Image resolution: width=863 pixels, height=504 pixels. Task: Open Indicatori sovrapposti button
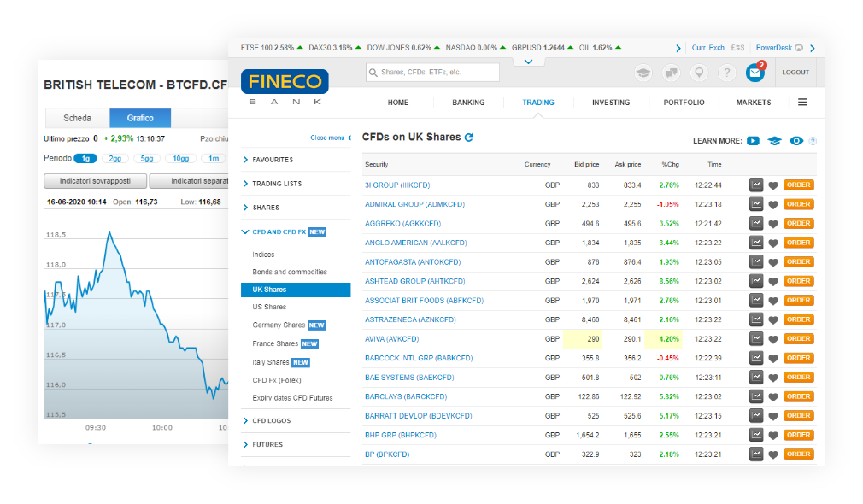pyautogui.click(x=95, y=181)
